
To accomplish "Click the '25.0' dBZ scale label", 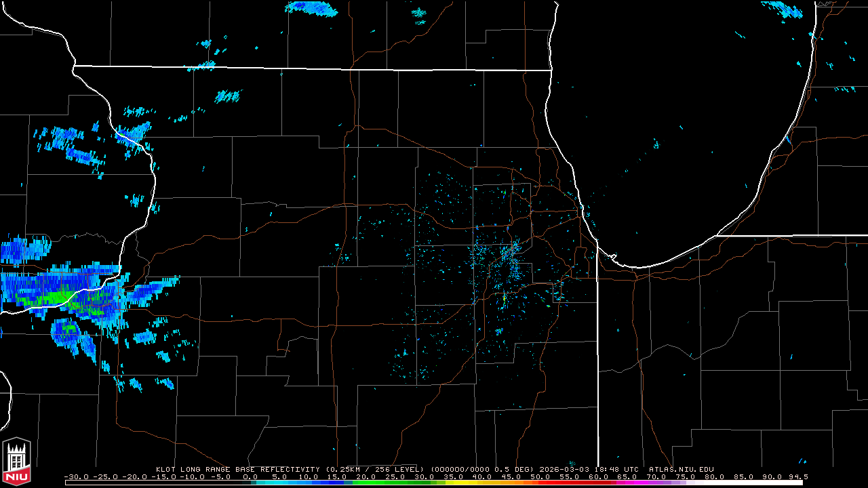I will (x=395, y=476).
